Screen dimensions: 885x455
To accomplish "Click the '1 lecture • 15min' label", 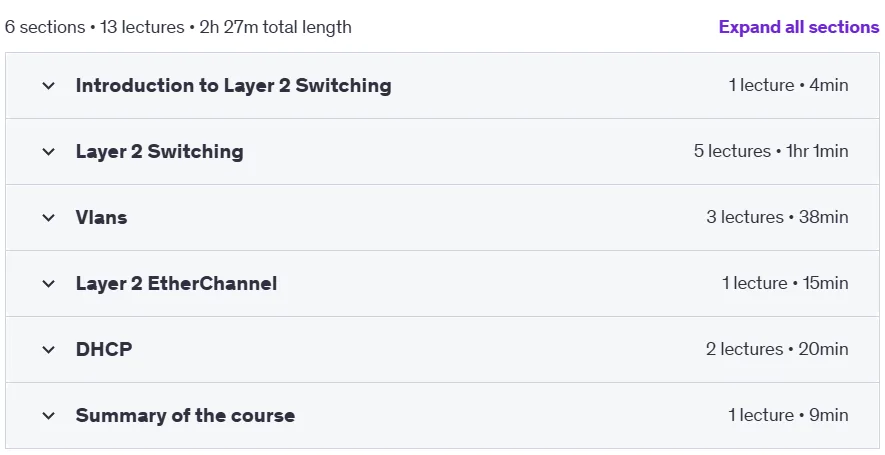I will pyautogui.click(x=785, y=283).
